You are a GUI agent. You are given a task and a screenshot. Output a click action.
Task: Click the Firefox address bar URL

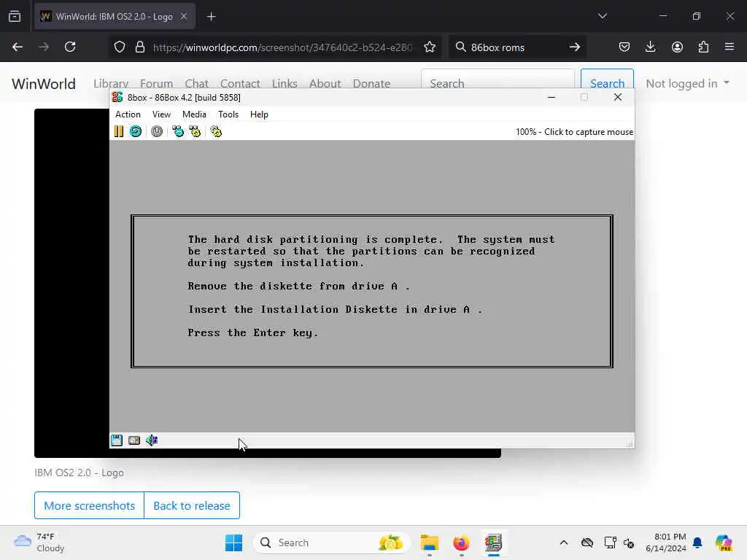[x=282, y=47]
